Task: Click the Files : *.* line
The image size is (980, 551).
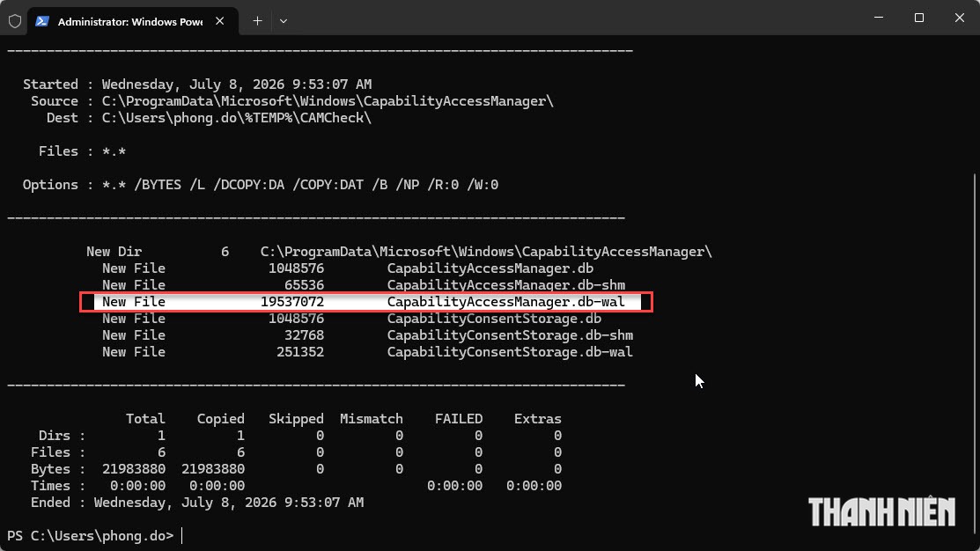Action: click(83, 151)
